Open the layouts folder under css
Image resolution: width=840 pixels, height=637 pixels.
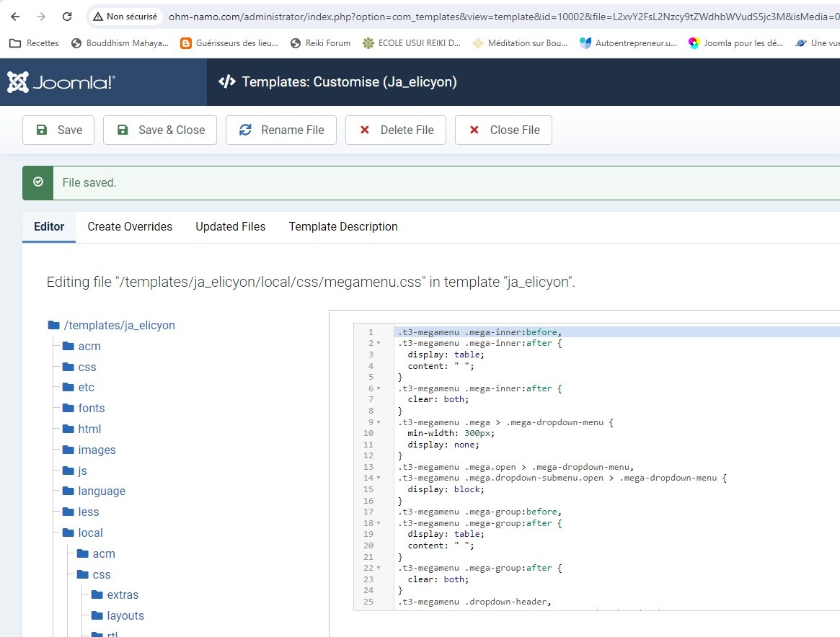125,615
